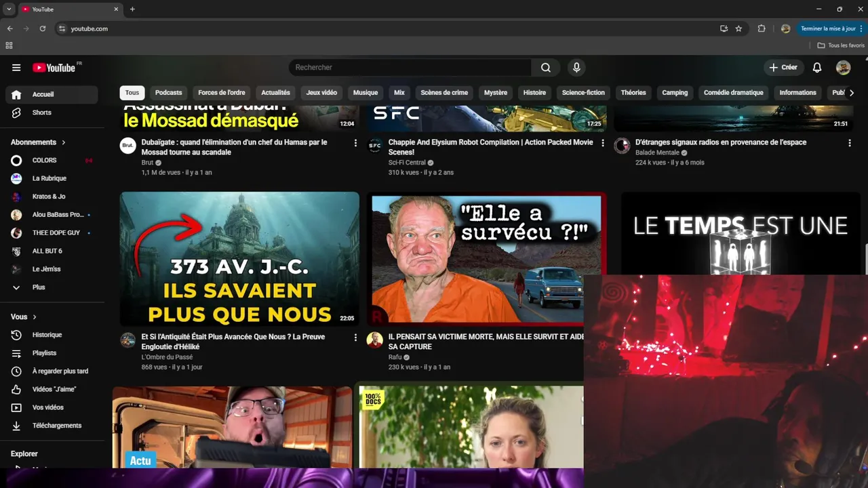Select the Podcasts filter chip

coord(168,93)
